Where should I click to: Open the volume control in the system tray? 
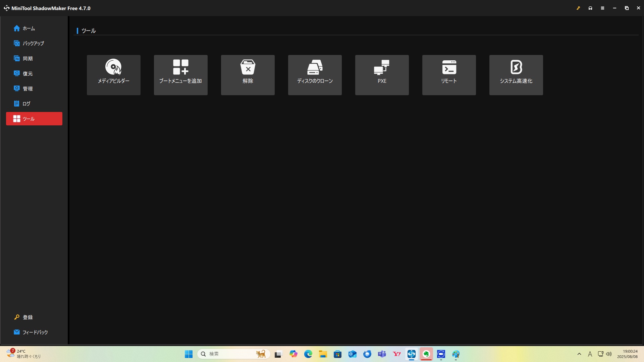(609, 354)
